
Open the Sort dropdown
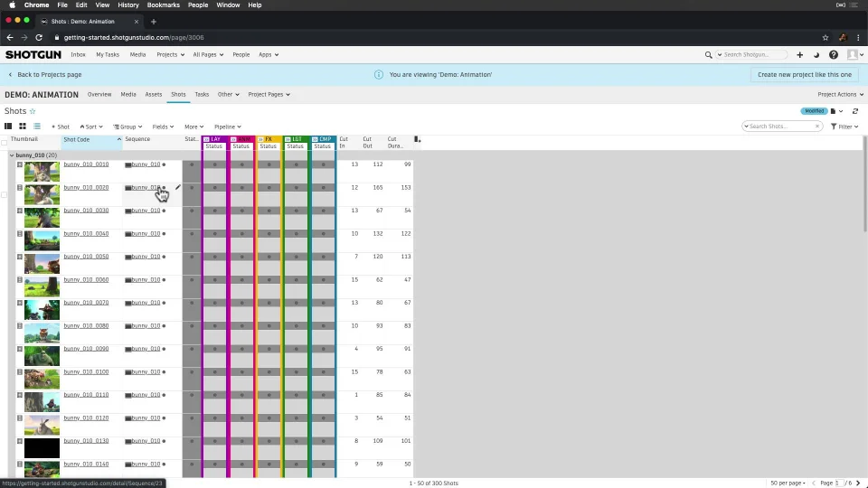(91, 127)
